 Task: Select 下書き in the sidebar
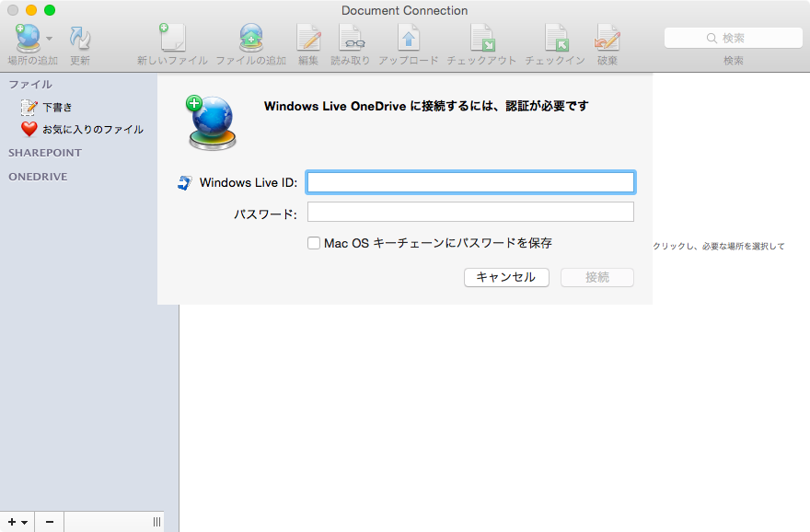tap(57, 108)
